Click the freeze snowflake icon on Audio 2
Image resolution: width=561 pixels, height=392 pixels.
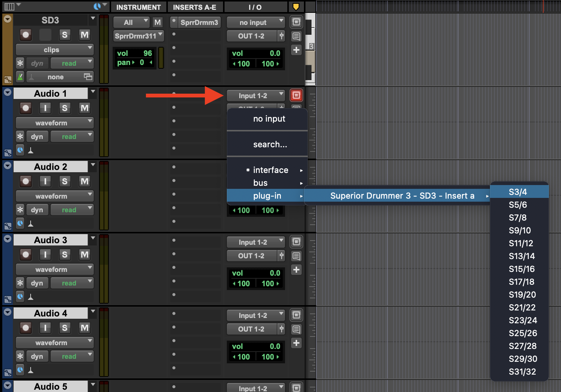20,210
